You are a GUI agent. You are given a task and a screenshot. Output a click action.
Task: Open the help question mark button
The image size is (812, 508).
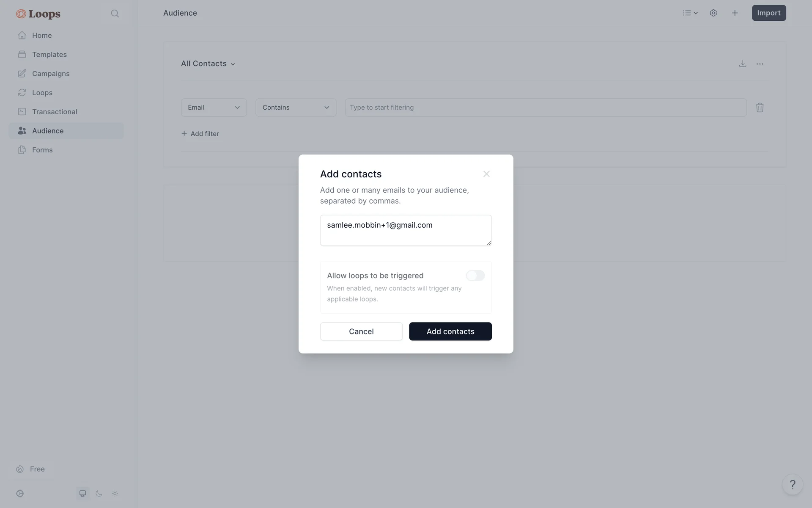[793, 484]
